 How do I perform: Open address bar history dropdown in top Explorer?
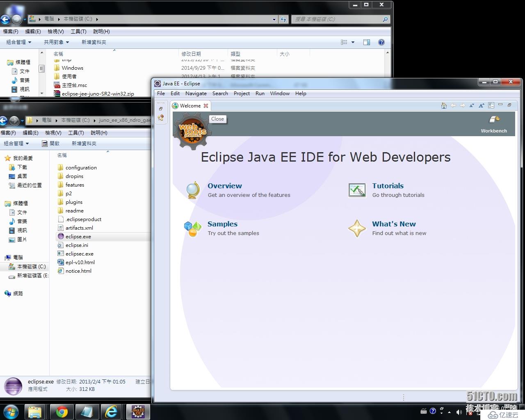274,19
